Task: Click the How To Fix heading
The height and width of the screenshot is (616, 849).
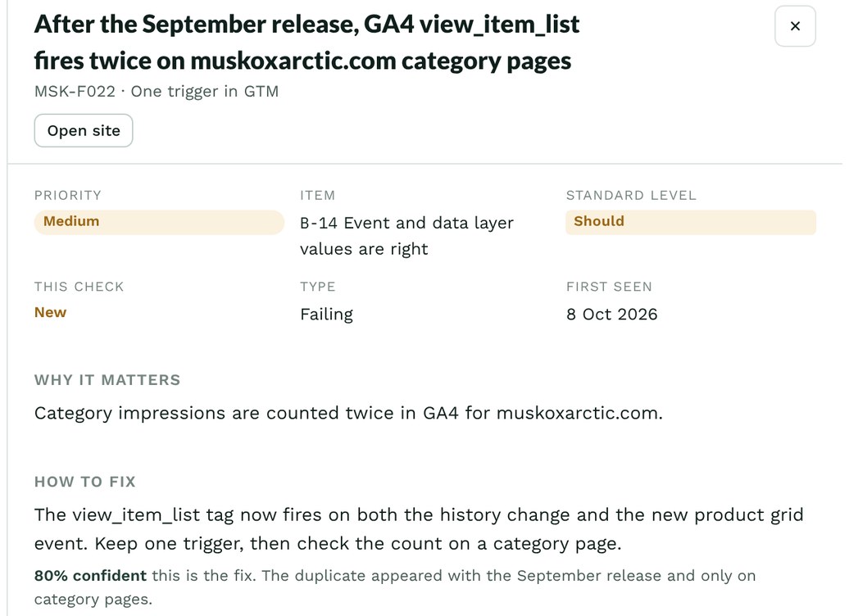Action: tap(85, 482)
